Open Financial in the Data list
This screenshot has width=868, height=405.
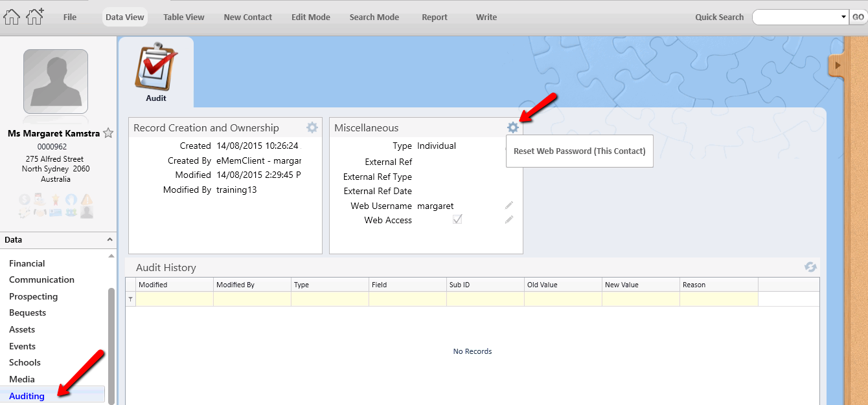click(27, 263)
